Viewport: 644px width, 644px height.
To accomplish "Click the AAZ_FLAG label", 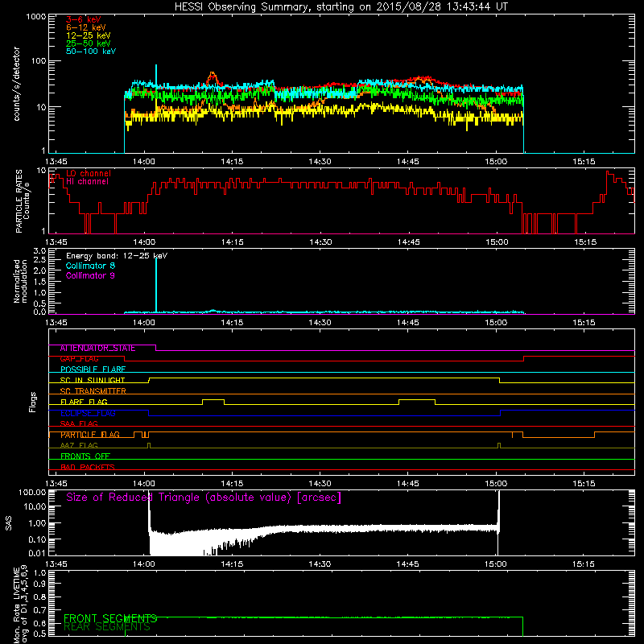I will (79, 446).
